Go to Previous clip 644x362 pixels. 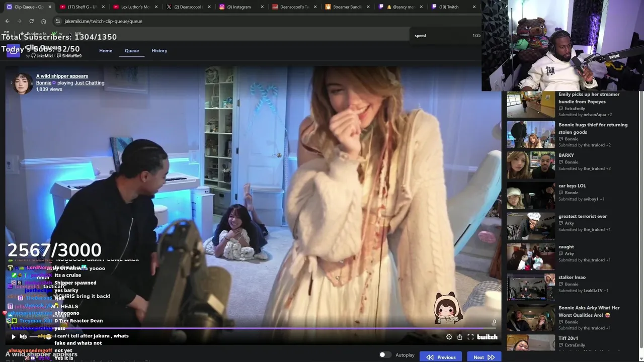(x=441, y=357)
